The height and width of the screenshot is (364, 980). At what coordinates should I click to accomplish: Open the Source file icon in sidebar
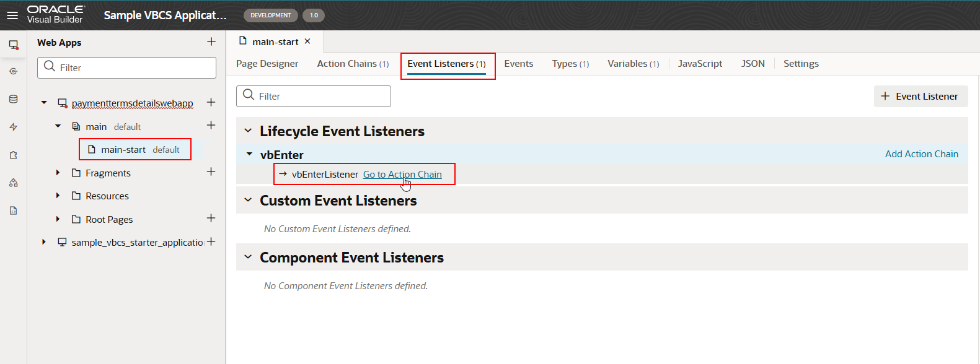click(x=13, y=210)
